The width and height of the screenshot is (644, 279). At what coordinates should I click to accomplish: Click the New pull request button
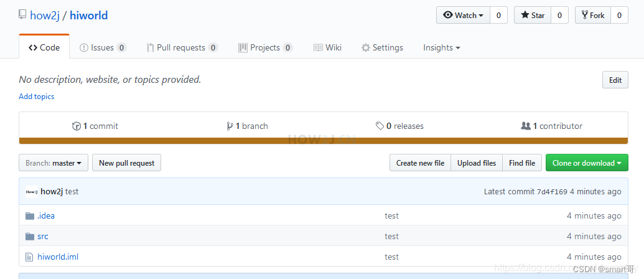coord(126,163)
